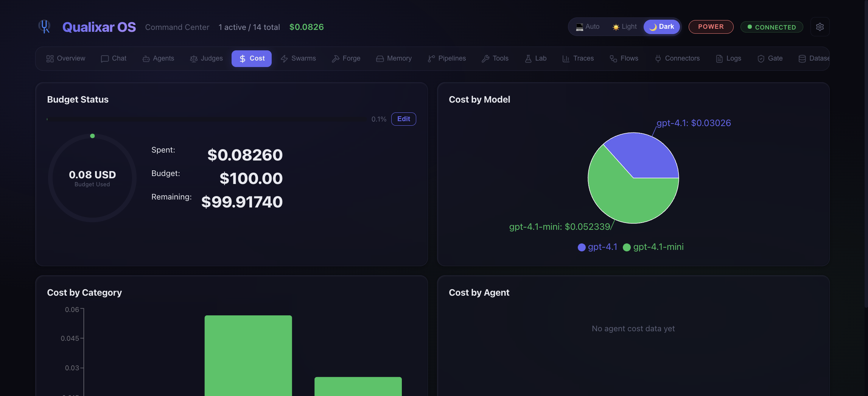Screen dimensions: 868x396
Task: Click the POWER button
Action: (711, 27)
